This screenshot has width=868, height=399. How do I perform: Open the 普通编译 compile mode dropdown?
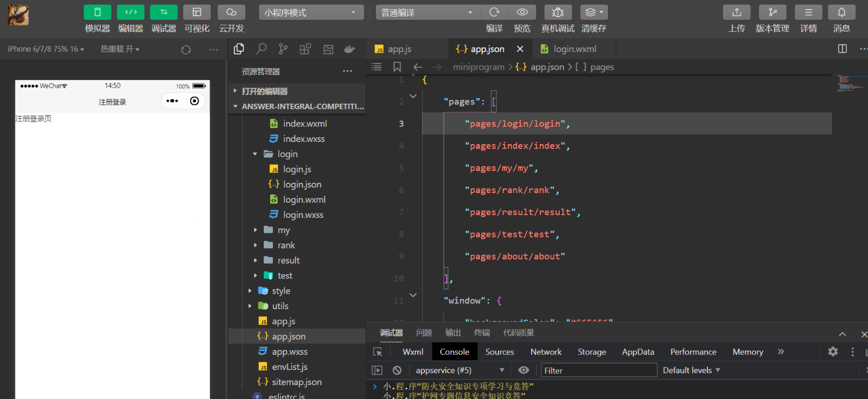coord(428,12)
